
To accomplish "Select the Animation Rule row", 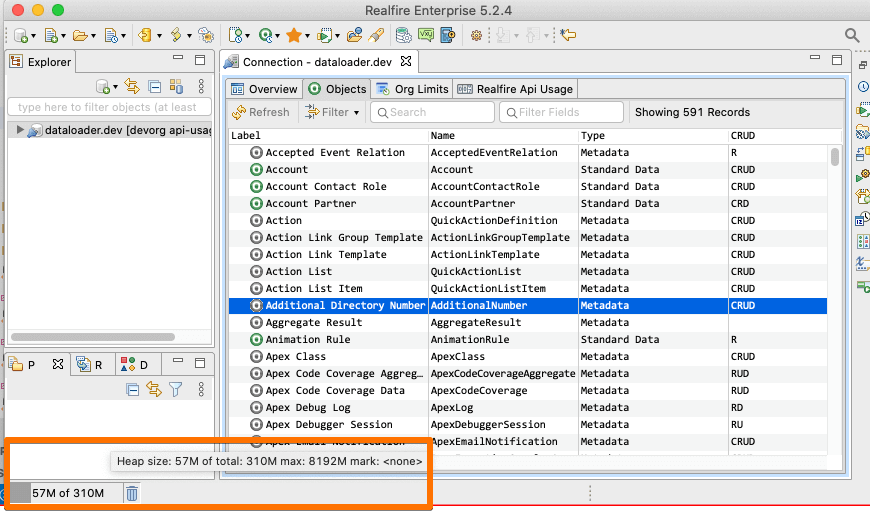I will [x=528, y=340].
